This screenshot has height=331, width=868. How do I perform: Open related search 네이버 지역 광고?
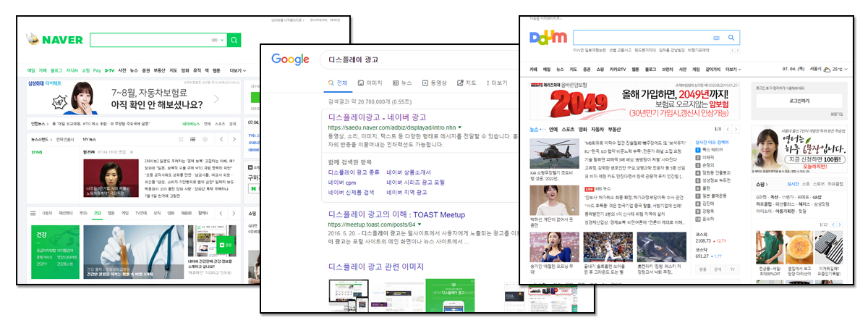(x=407, y=193)
